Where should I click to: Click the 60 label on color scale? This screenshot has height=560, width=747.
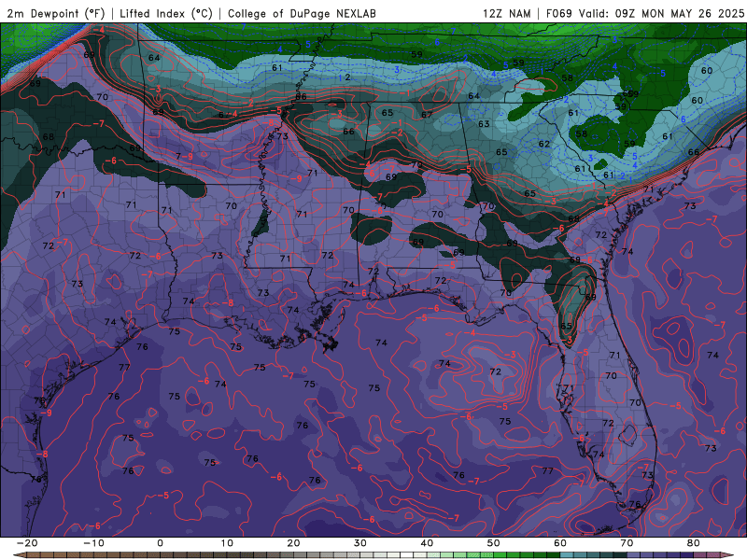(560, 543)
